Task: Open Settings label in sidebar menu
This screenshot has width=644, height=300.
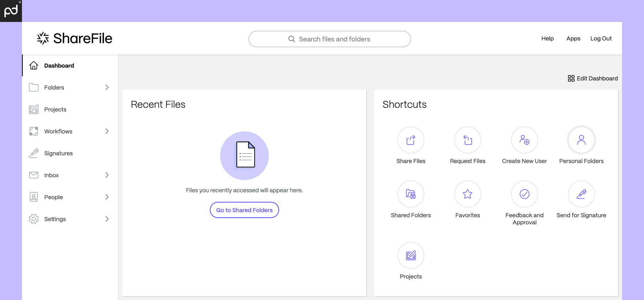Action: click(55, 219)
